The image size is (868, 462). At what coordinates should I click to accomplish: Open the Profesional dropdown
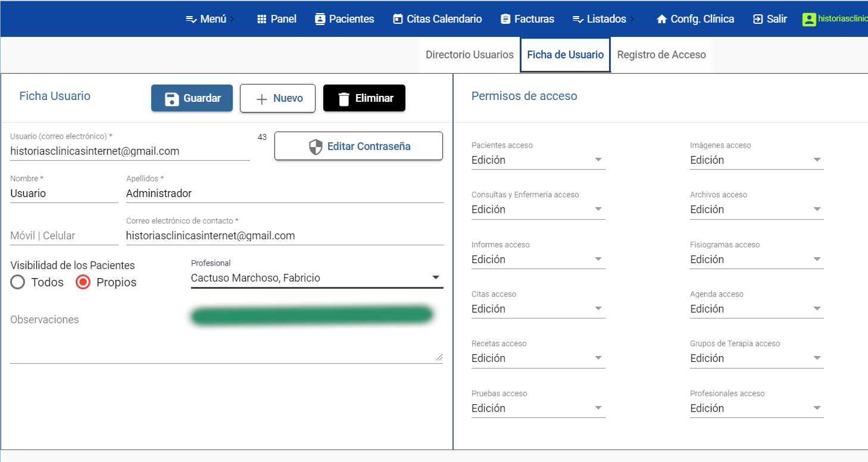coord(317,278)
